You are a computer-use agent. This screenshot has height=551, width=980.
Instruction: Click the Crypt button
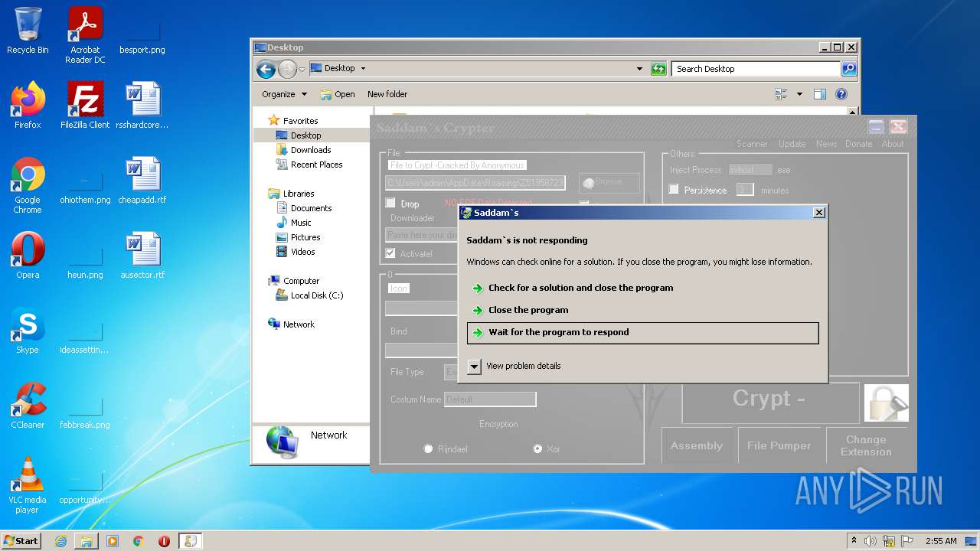pyautogui.click(x=770, y=403)
